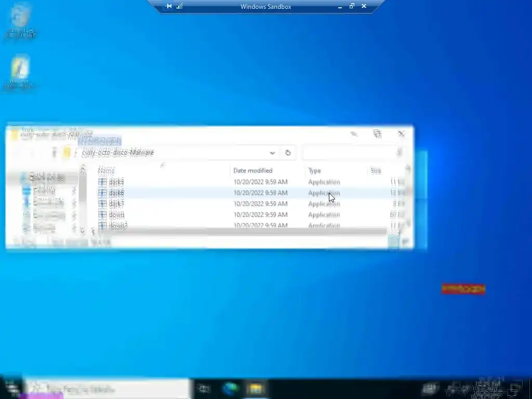
Task: Click the search magnifier icon in Explorer
Action: [x=398, y=153]
